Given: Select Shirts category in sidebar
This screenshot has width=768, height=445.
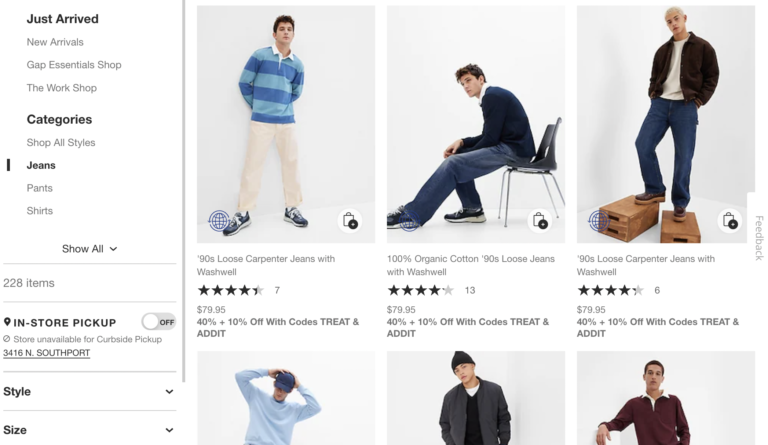Looking at the screenshot, I should click(x=40, y=211).
